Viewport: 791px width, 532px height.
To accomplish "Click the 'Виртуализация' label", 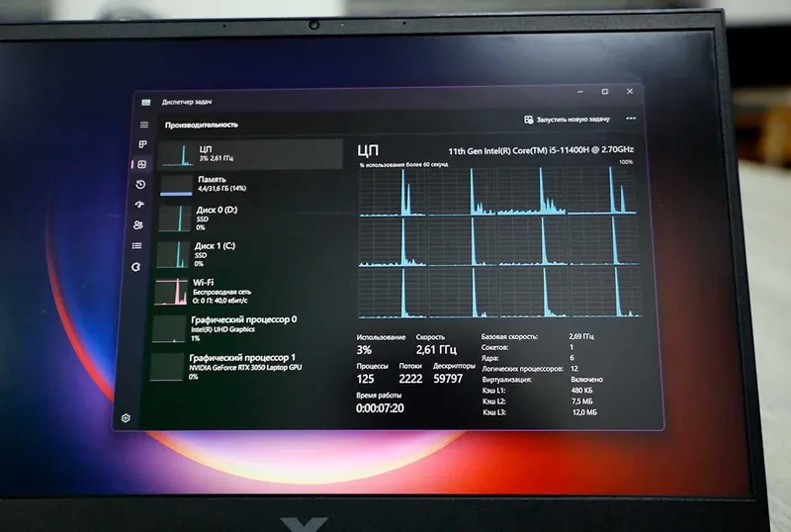I will [x=506, y=380].
